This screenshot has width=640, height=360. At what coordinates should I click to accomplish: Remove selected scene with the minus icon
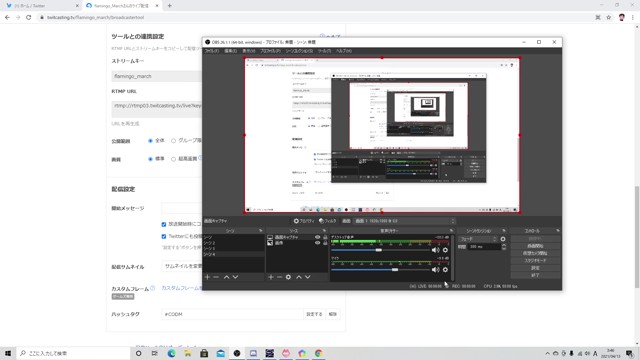tap(216, 277)
